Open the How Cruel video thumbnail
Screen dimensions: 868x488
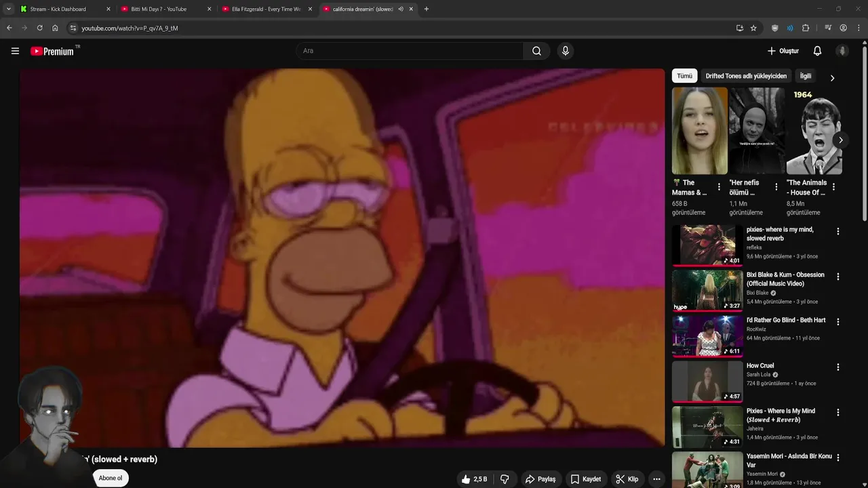coord(707,381)
